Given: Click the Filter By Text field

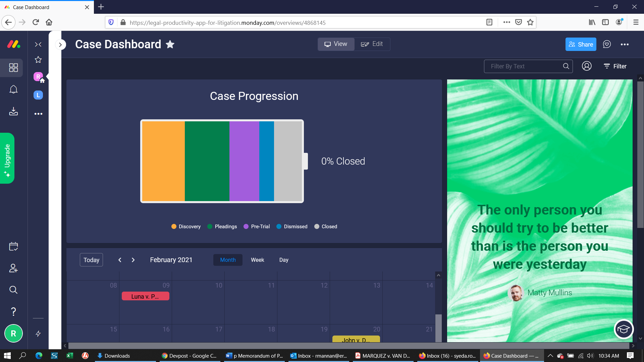Looking at the screenshot, I should coord(523,66).
